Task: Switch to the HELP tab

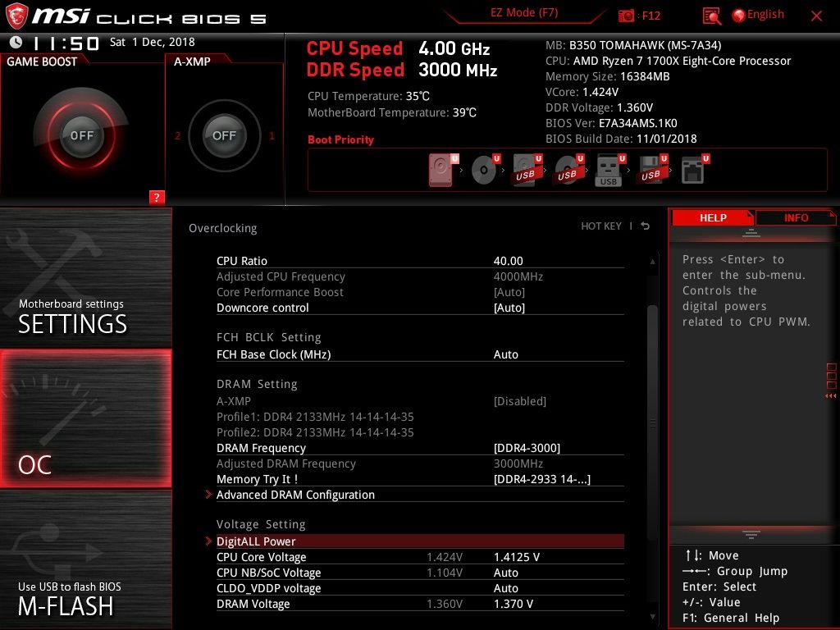Action: point(713,218)
